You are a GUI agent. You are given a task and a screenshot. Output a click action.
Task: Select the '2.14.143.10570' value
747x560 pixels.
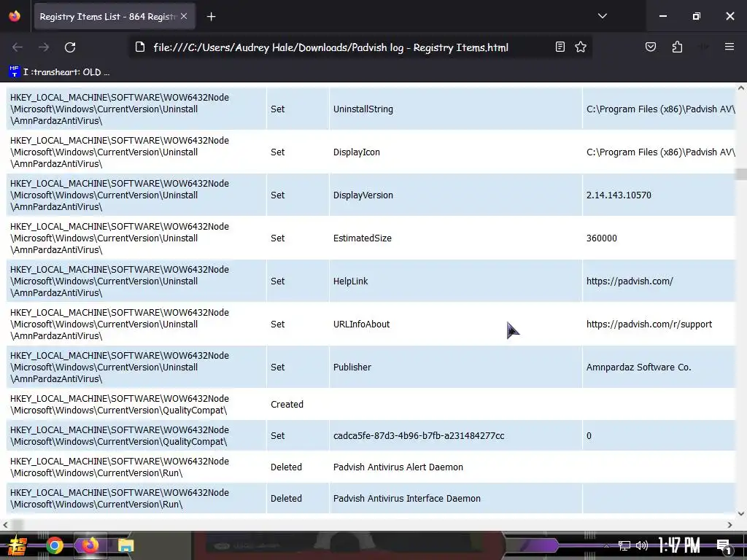[x=619, y=195]
